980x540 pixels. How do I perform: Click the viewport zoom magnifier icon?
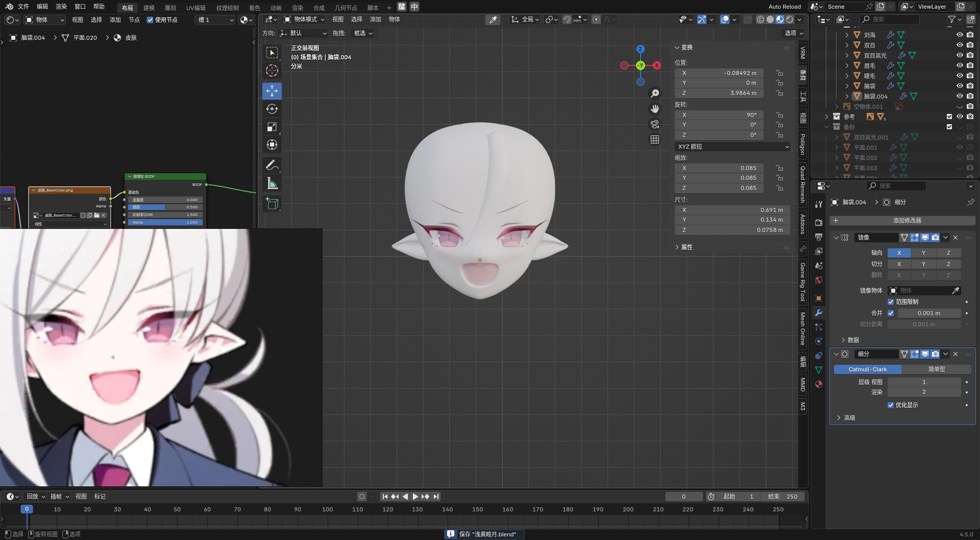[655, 93]
